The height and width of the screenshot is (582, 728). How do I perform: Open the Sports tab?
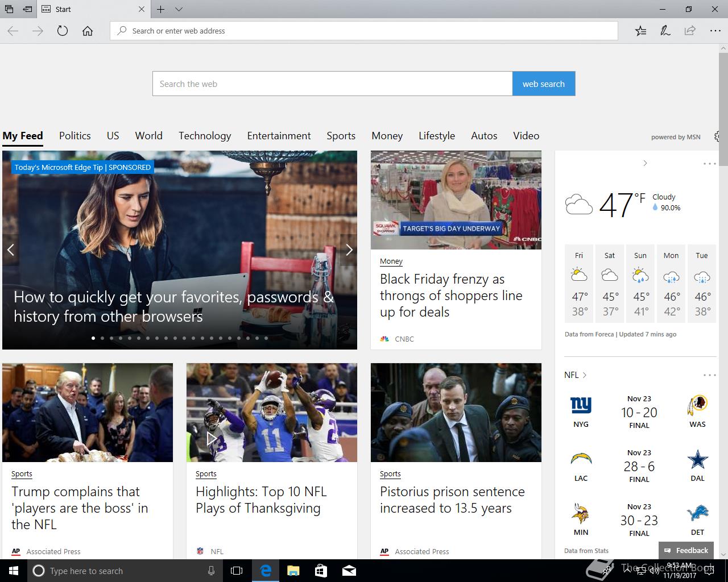(x=341, y=136)
